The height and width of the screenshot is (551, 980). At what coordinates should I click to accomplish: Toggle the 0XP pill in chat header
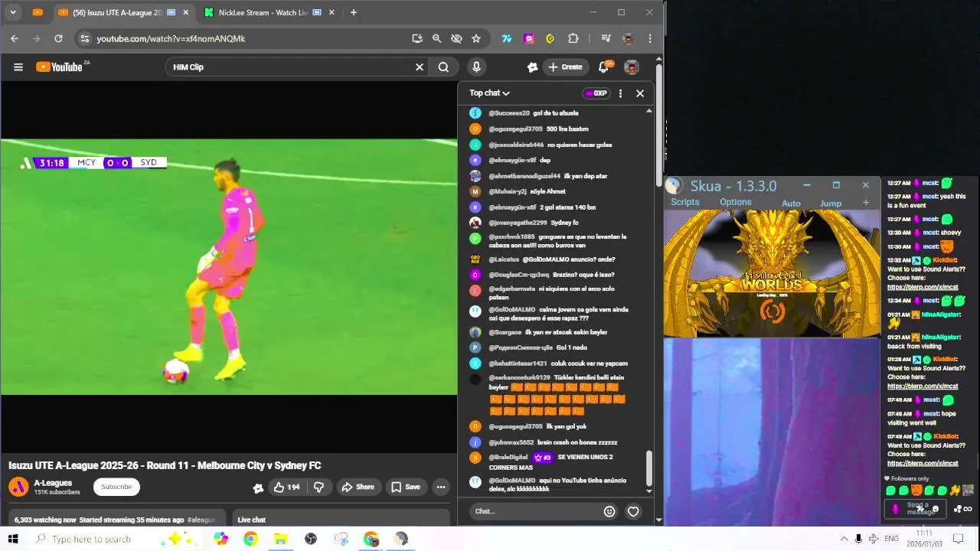click(596, 93)
